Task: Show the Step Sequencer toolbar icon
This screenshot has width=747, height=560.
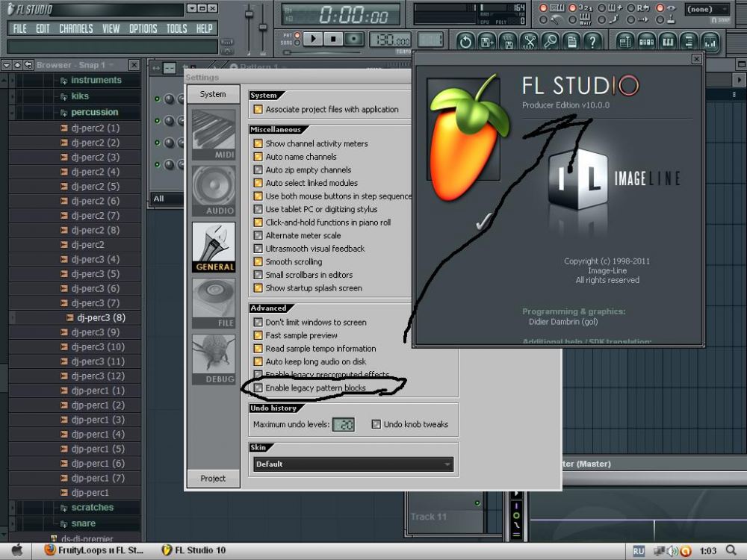Action: coord(646,42)
